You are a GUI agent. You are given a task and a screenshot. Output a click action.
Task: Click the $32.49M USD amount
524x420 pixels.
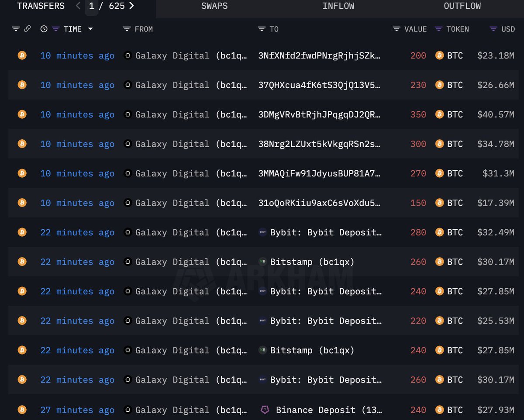496,232
